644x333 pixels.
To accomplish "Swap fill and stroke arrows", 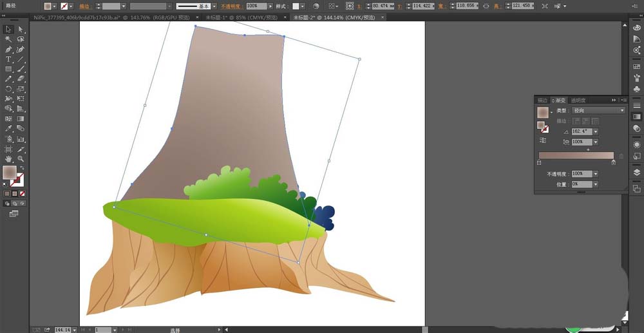I will click(22, 167).
